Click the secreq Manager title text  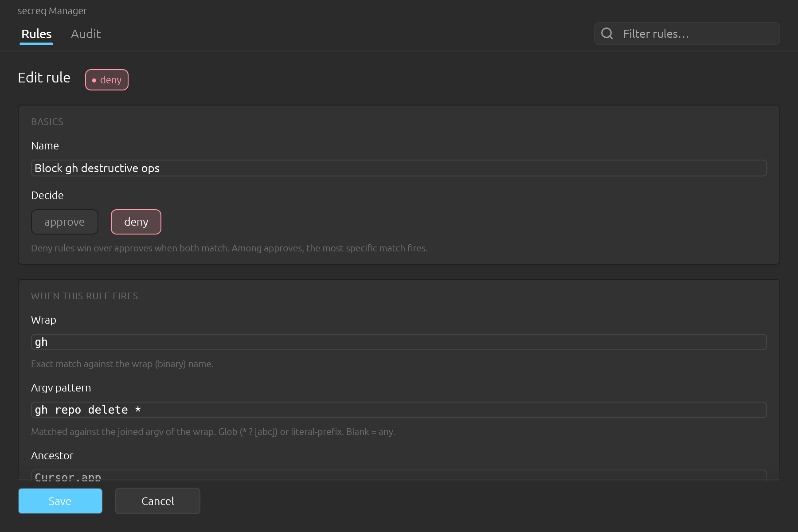[x=52, y=11]
